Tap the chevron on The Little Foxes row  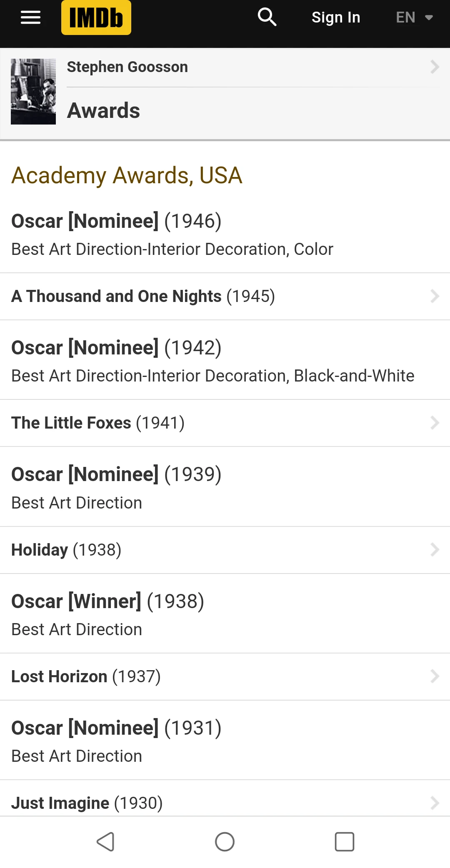(x=435, y=423)
